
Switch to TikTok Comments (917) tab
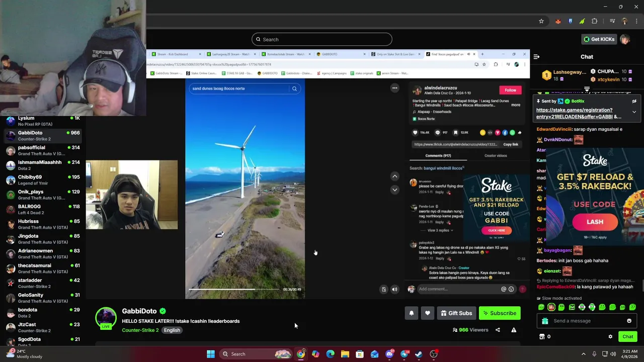point(438,155)
